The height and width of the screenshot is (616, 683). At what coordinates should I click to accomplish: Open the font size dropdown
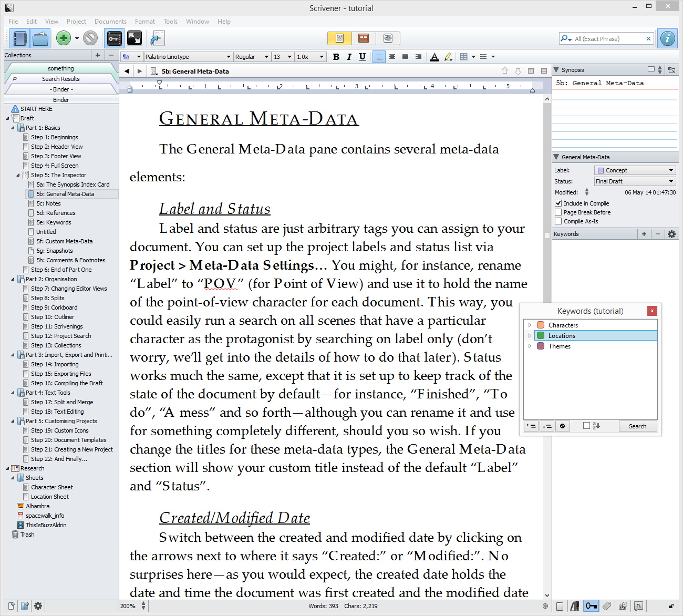tap(283, 57)
